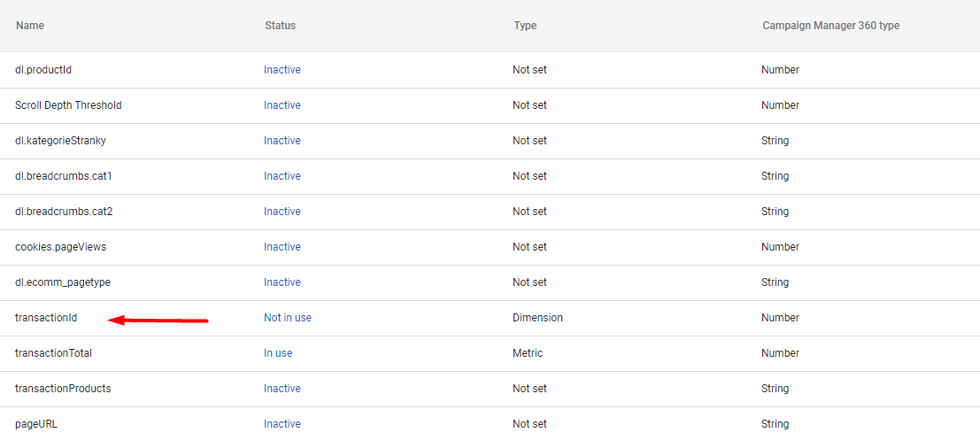Click the Status column header
The width and height of the screenshot is (980, 448).
[x=280, y=26]
